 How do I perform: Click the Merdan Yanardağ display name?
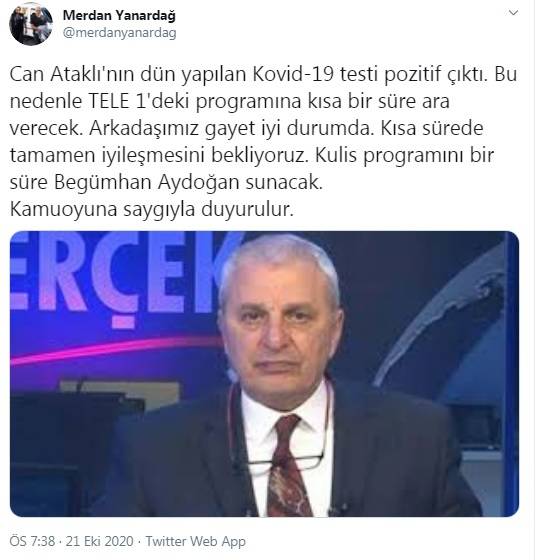click(x=119, y=15)
